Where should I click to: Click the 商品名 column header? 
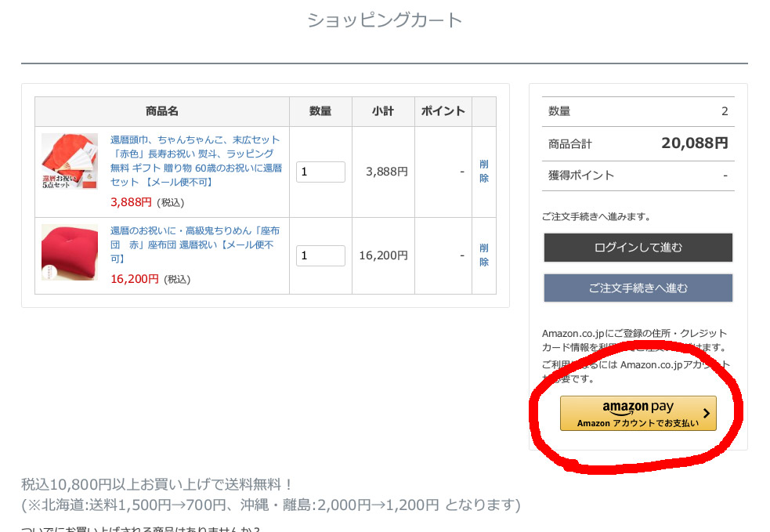tap(162, 111)
